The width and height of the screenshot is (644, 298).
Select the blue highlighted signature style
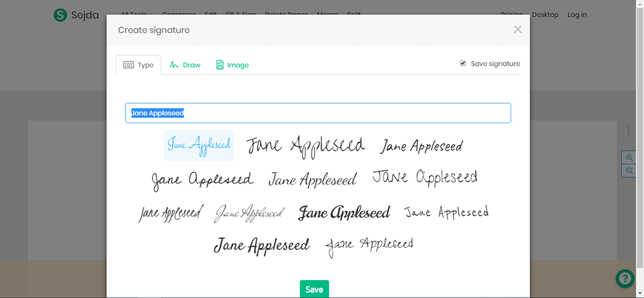click(199, 145)
